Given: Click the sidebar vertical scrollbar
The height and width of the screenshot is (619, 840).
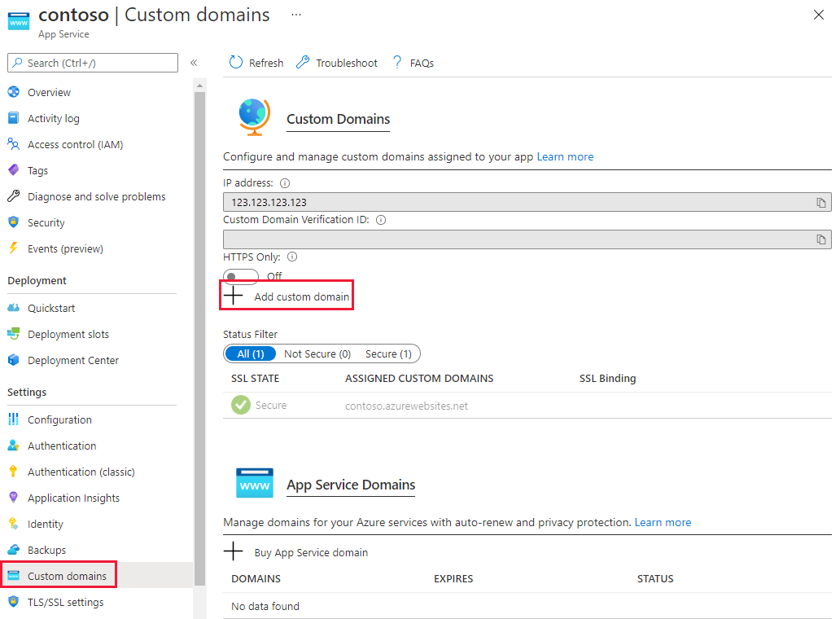Looking at the screenshot, I should (x=199, y=326).
